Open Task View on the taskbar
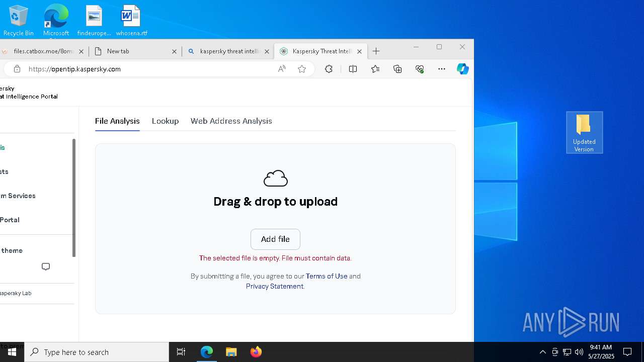Image resolution: width=644 pixels, height=362 pixels. coord(181,352)
